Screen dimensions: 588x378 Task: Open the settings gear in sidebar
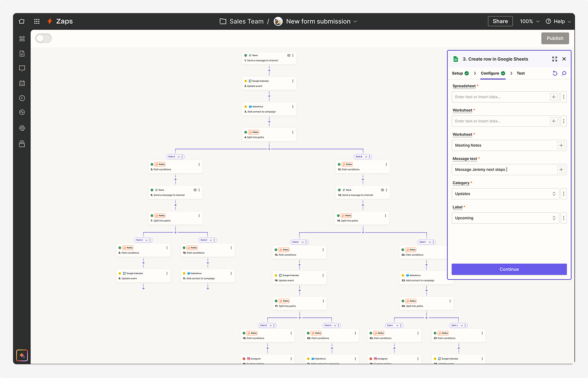(x=22, y=128)
